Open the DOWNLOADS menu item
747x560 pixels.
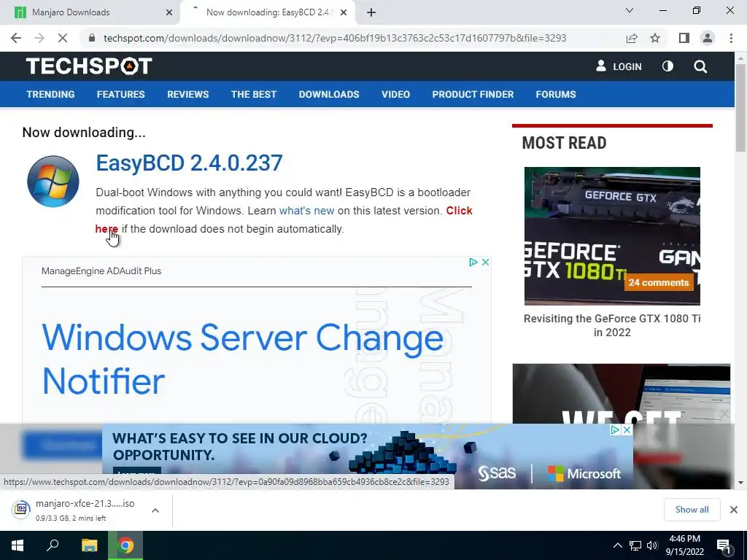[x=329, y=94]
